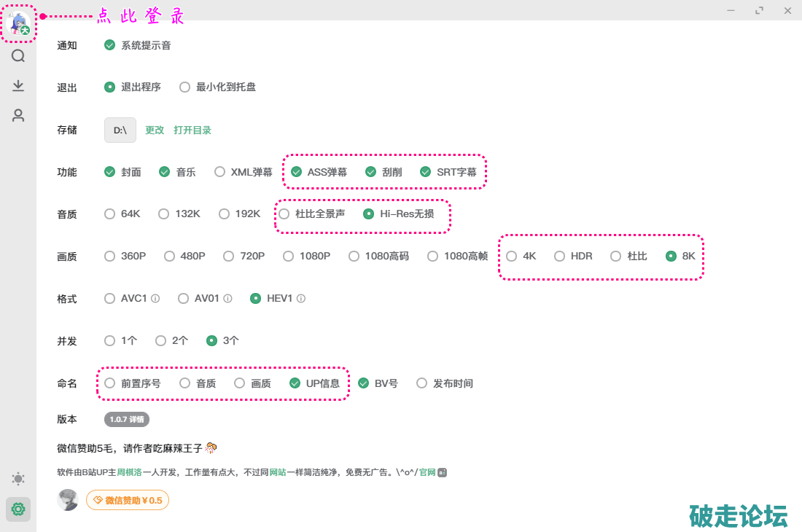Click the 打开目录 link
Viewport: 802px width, 532px height.
192,130
